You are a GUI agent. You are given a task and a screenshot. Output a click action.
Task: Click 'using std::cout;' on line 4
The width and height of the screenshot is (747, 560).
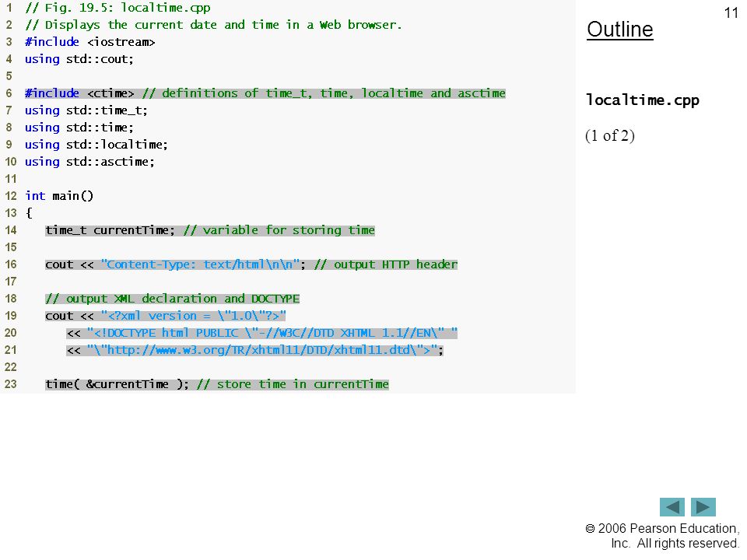coord(79,59)
